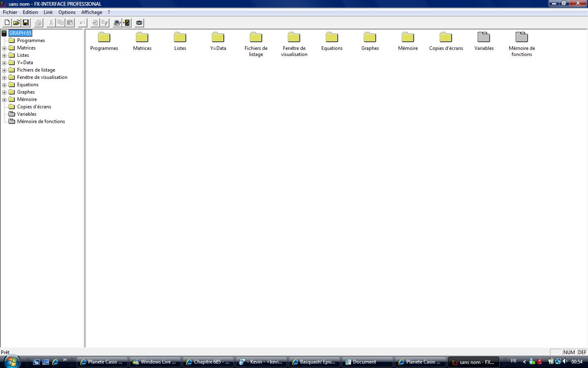
Task: Switch to Document taskbar window
Action: click(367, 362)
